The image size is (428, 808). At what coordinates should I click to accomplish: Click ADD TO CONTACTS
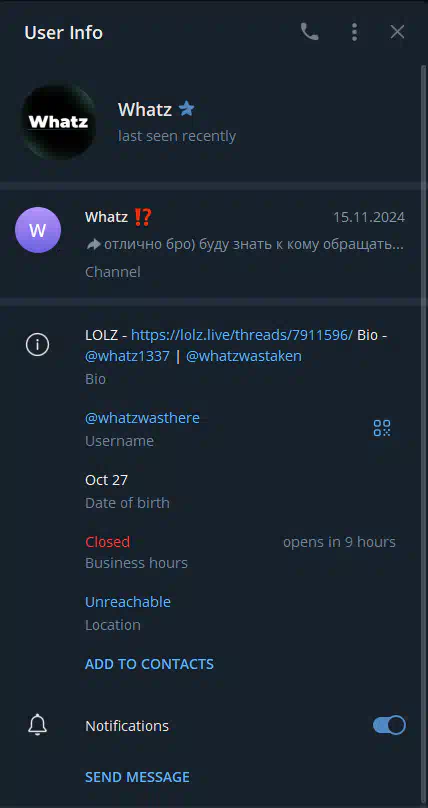(149, 664)
